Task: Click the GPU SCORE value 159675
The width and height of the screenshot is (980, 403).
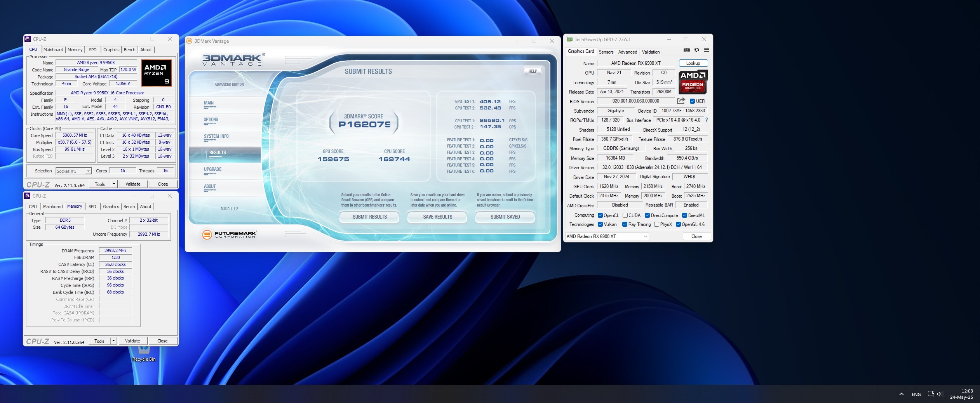Action: coord(333,159)
